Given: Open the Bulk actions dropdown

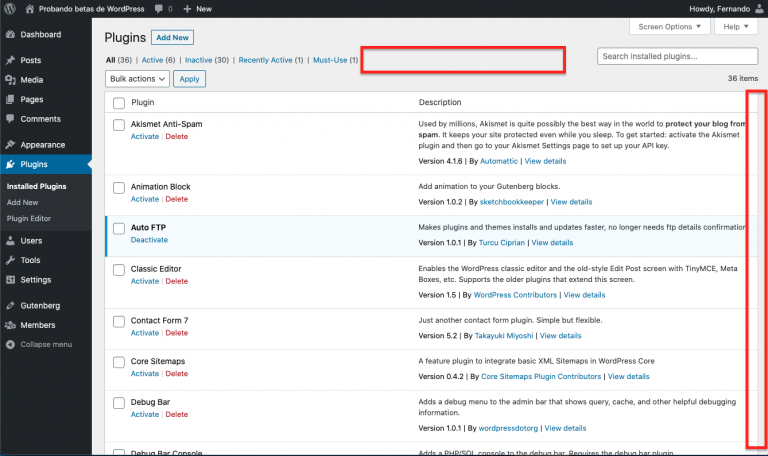Looking at the screenshot, I should click(x=137, y=79).
